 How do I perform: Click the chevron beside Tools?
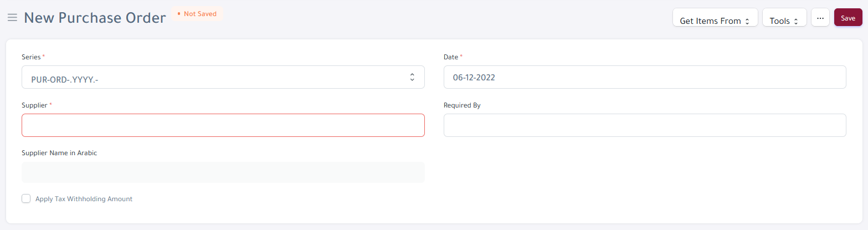[x=796, y=21]
